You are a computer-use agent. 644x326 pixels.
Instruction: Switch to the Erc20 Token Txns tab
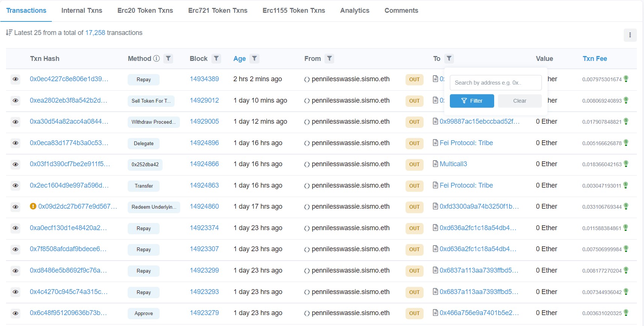coord(145,11)
